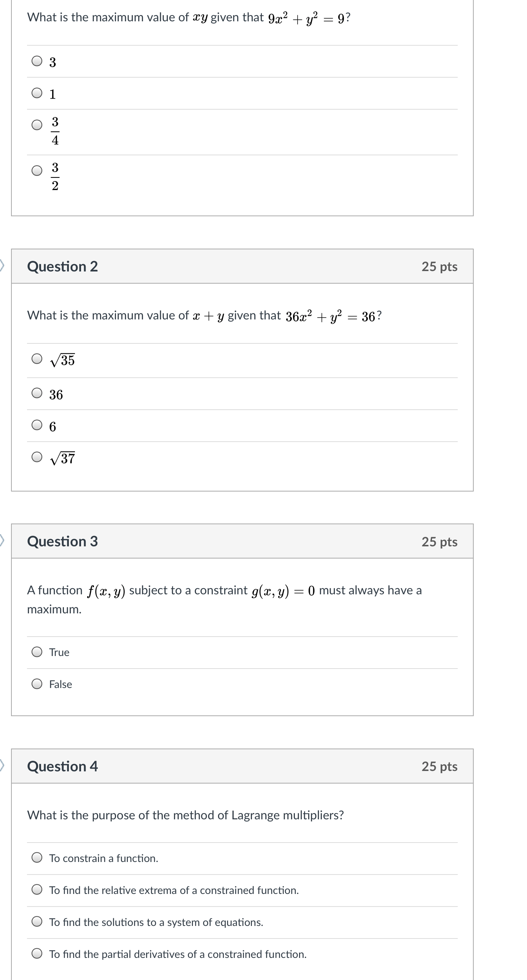This screenshot has height=980, width=527.
Task: Click the Question 3 header title
Action: [x=62, y=541]
